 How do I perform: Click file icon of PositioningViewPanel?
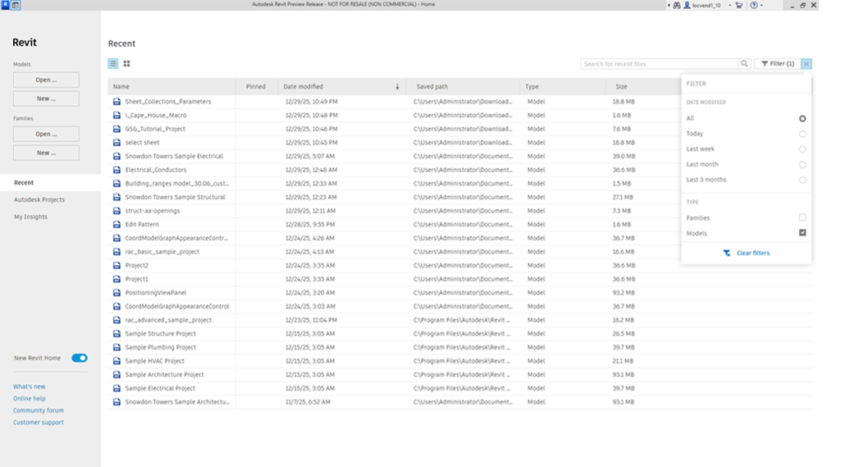pyautogui.click(x=116, y=292)
